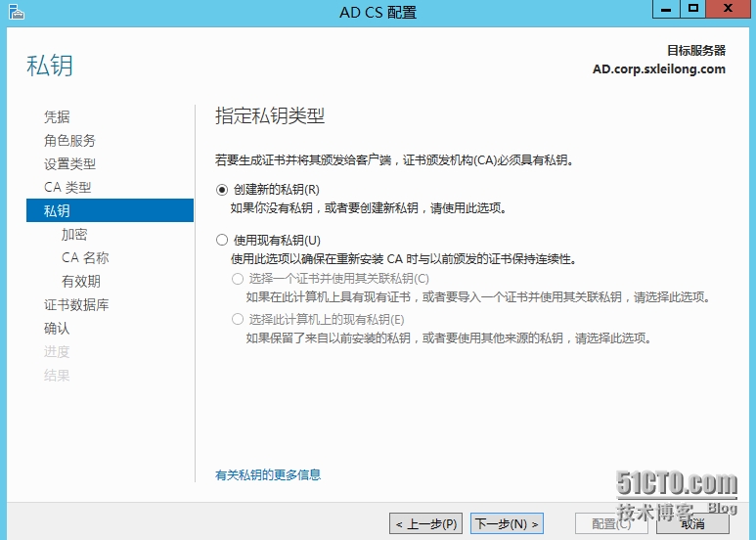Click the 目标服务器 label

point(696,51)
